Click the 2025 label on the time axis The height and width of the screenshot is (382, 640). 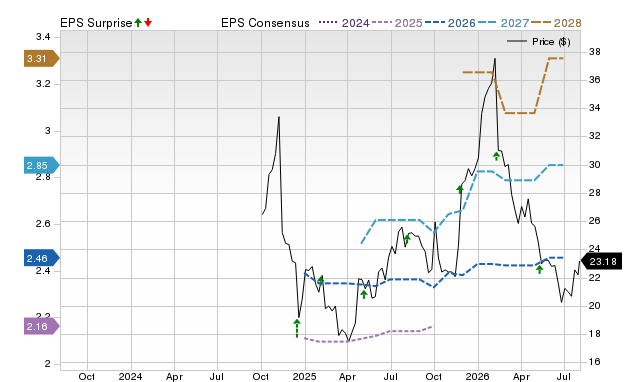(x=304, y=377)
